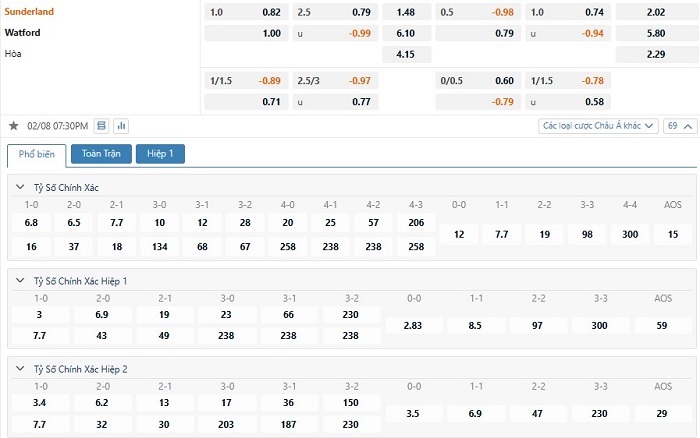700x438 pixels.
Task: Open the statistics bar chart icon
Action: click(121, 126)
